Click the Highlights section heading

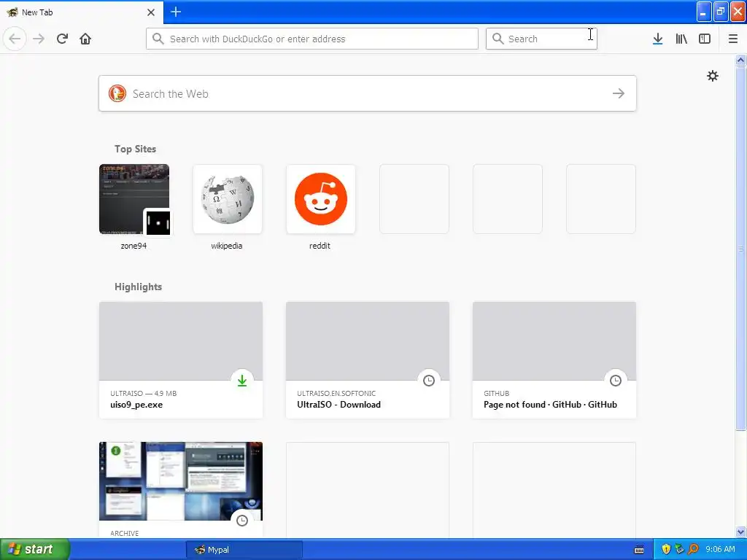point(138,287)
